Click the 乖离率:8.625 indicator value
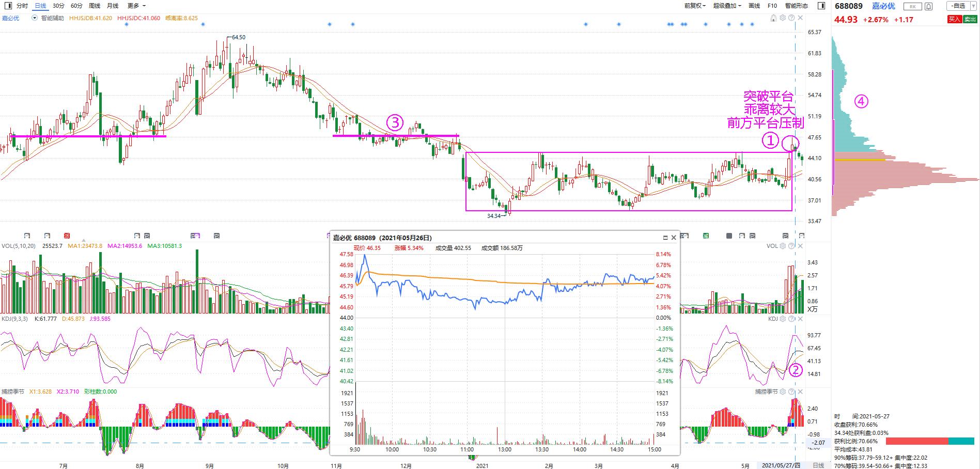Image resolution: width=980 pixels, height=469 pixels. pyautogui.click(x=181, y=18)
